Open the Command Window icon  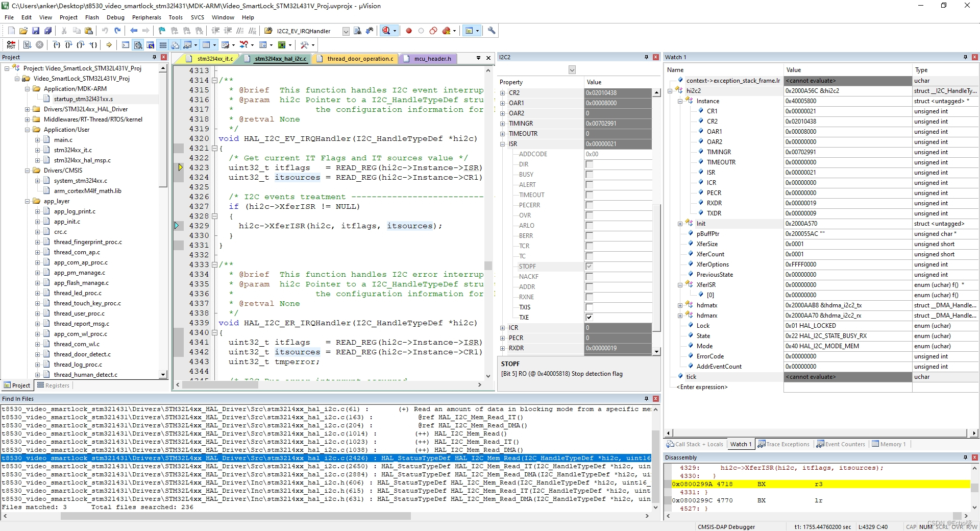click(x=126, y=45)
